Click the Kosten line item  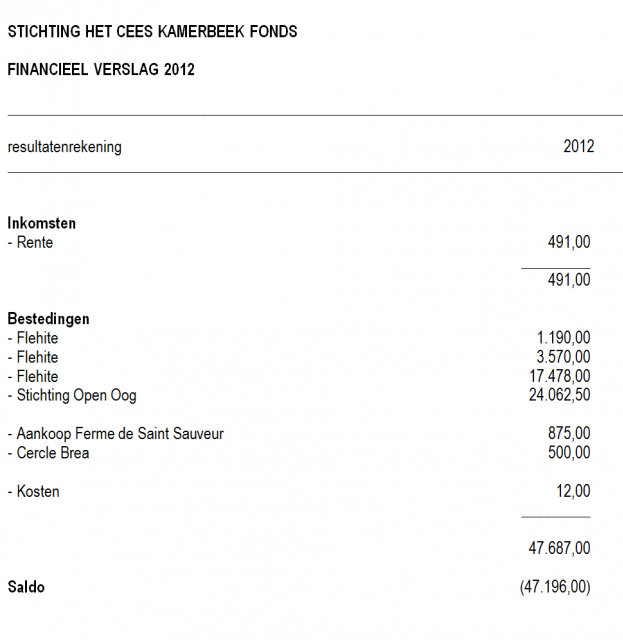[x=33, y=491]
